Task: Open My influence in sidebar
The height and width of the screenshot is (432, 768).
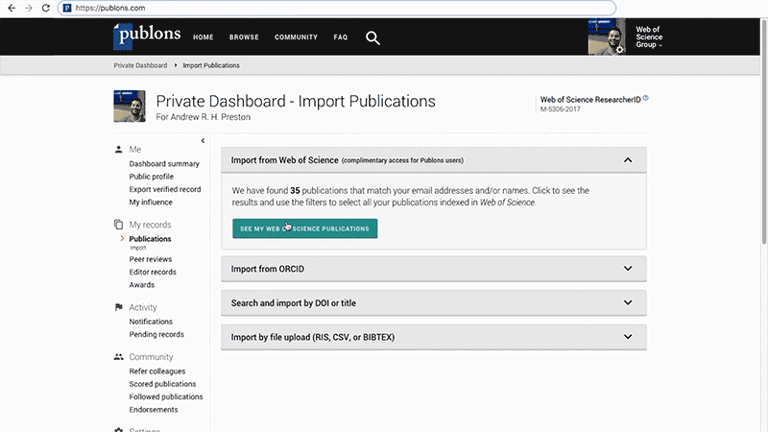Action: click(x=151, y=202)
